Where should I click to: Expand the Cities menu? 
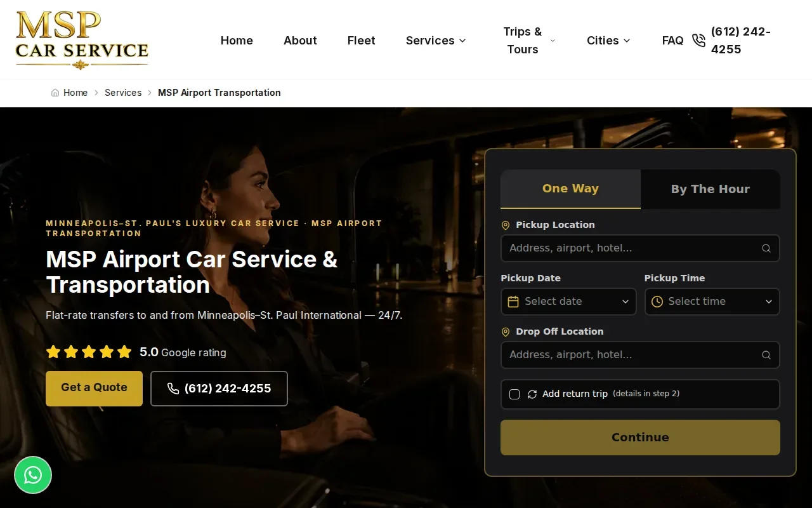[x=608, y=41]
